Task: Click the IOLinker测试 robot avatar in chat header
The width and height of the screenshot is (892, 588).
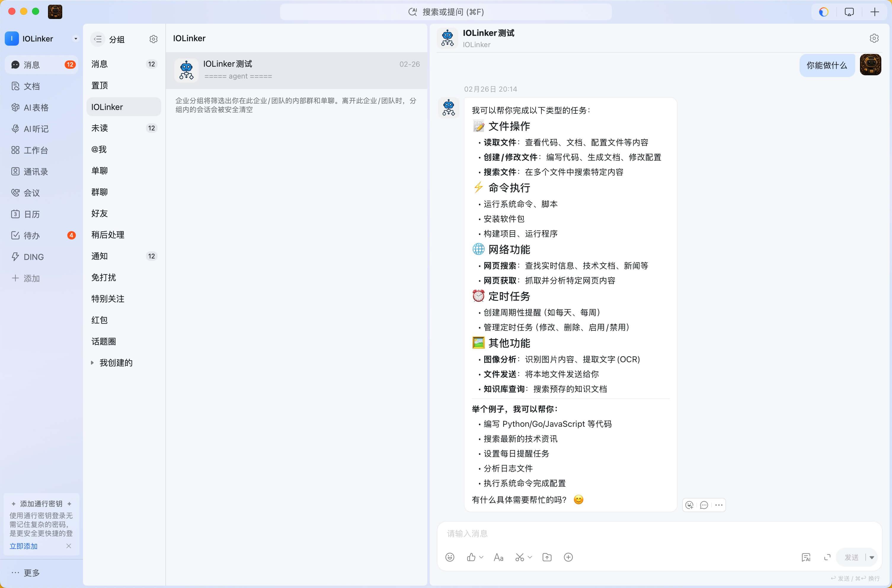Action: [447, 38]
